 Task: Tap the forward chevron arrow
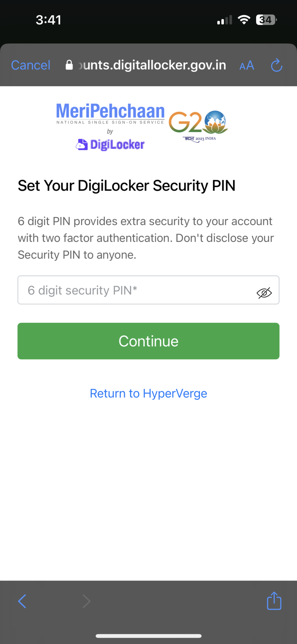click(86, 601)
